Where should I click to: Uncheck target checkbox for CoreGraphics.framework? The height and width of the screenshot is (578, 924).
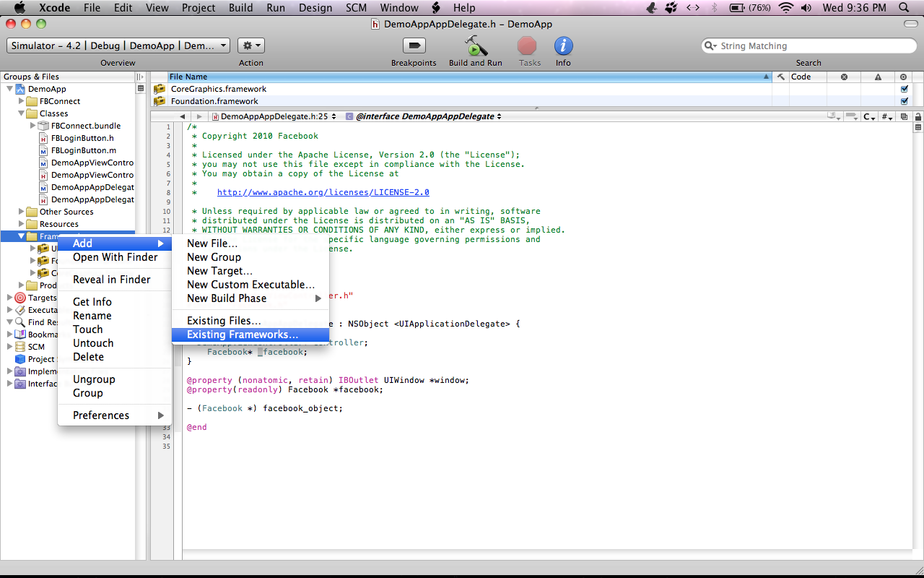pos(904,89)
